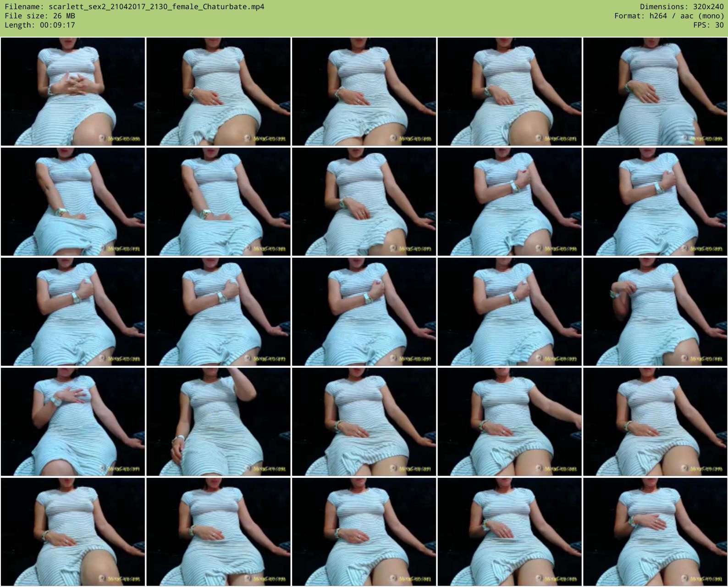The height and width of the screenshot is (587, 728).
Task: Click the File size 26 MB label
Action: (40, 16)
